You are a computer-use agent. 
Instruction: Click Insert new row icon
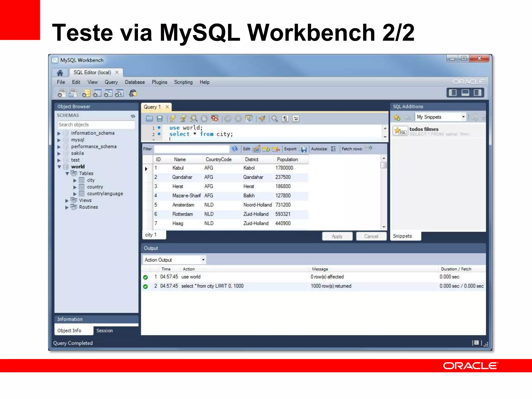266,149
